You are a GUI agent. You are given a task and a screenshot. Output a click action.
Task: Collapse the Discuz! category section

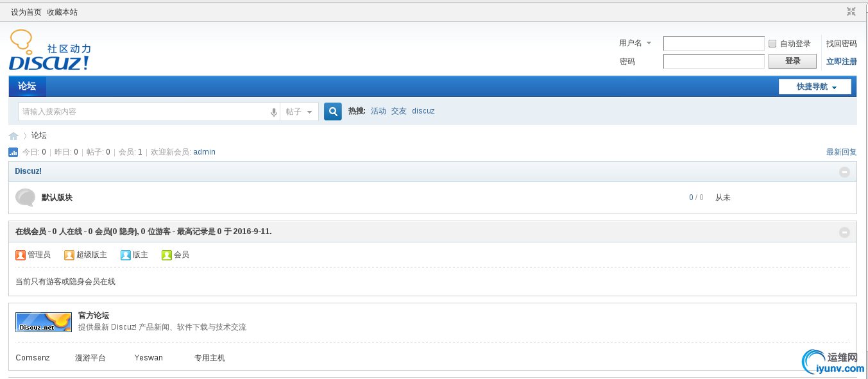pyautogui.click(x=844, y=172)
